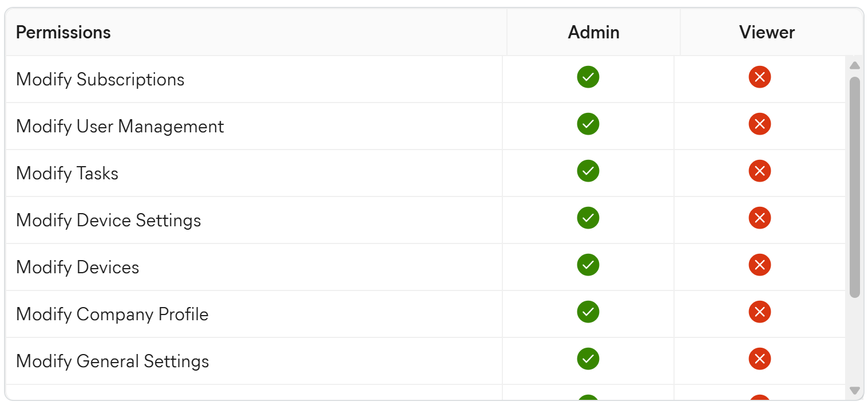
Task: Click Admin checkmark for Modify Company Profile
Action: click(588, 312)
